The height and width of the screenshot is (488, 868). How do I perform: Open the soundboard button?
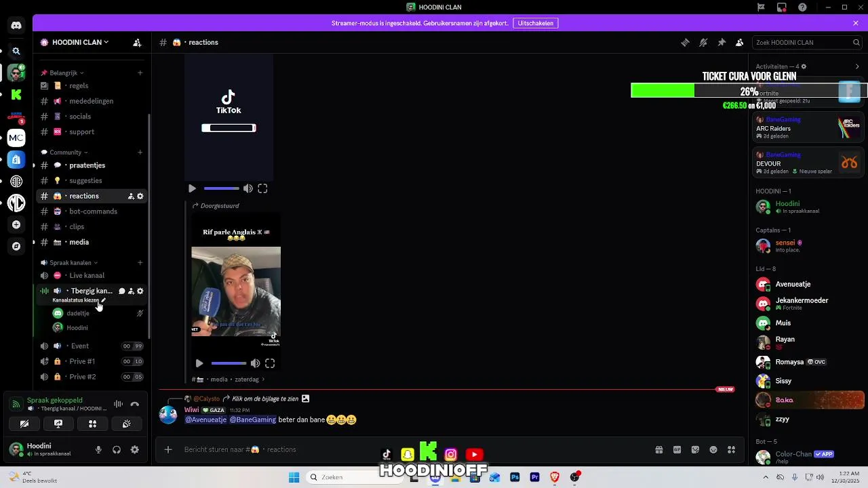[126, 424]
